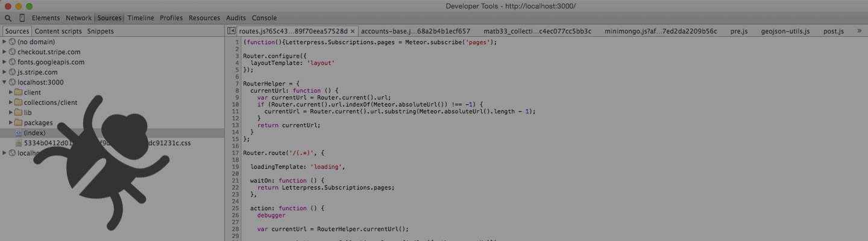Hide the navigator using the sidebar toggle icon
Viewport: 868px width, 241px height.
pos(231,31)
